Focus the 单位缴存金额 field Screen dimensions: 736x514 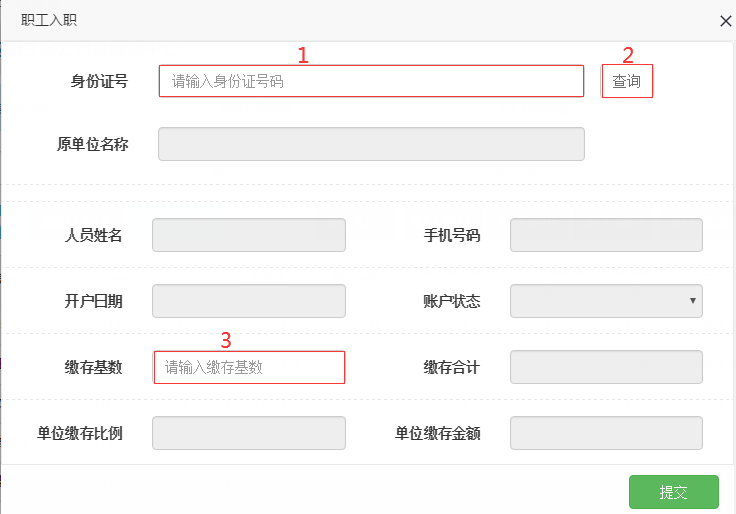[606, 433]
